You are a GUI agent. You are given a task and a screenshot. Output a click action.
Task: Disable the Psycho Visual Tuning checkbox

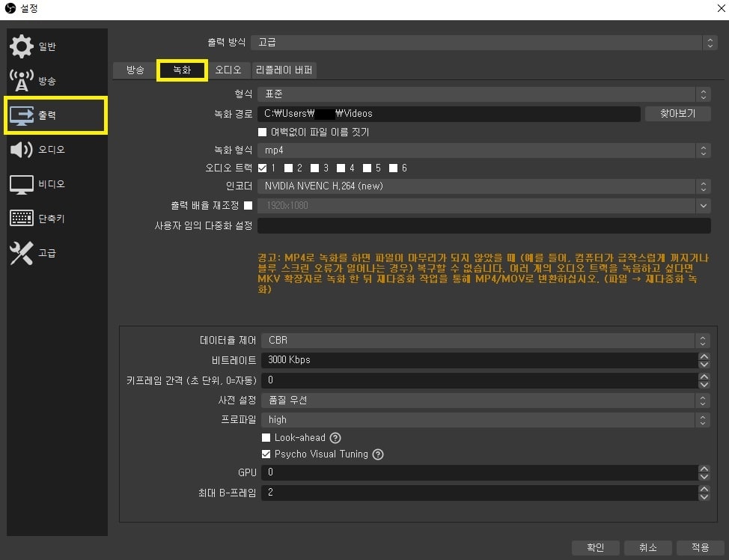coord(266,454)
